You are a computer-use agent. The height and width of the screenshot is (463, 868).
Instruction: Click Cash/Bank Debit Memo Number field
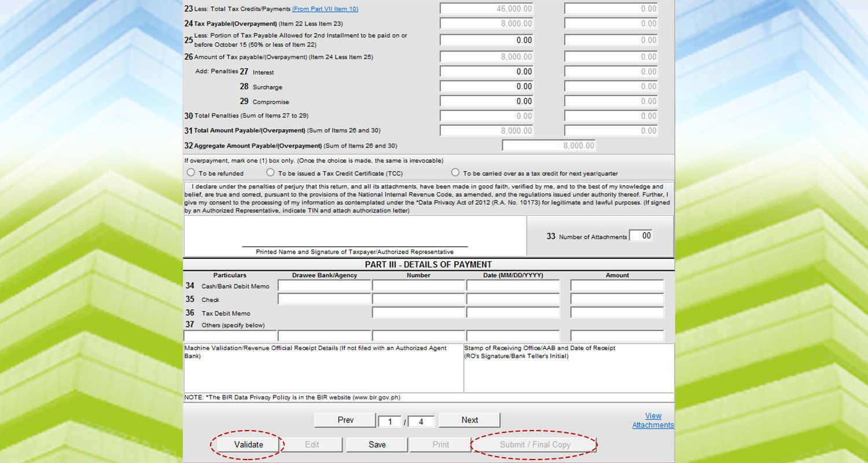pyautogui.click(x=418, y=285)
